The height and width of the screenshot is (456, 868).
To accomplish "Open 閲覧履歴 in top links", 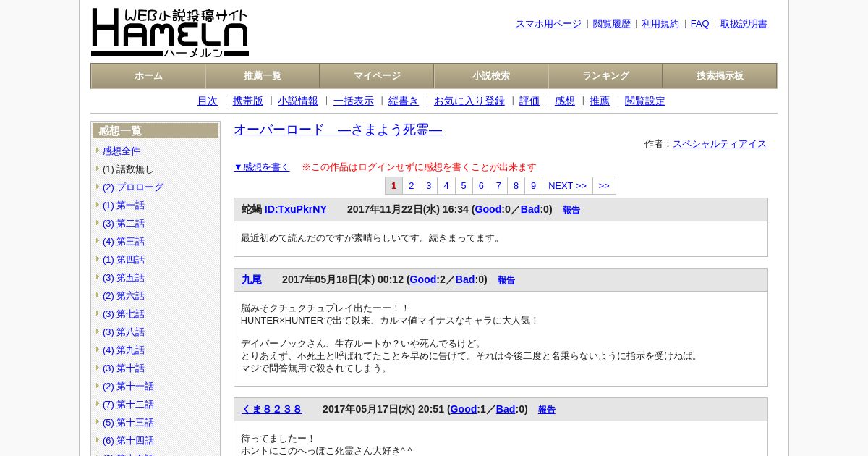I will (x=612, y=24).
